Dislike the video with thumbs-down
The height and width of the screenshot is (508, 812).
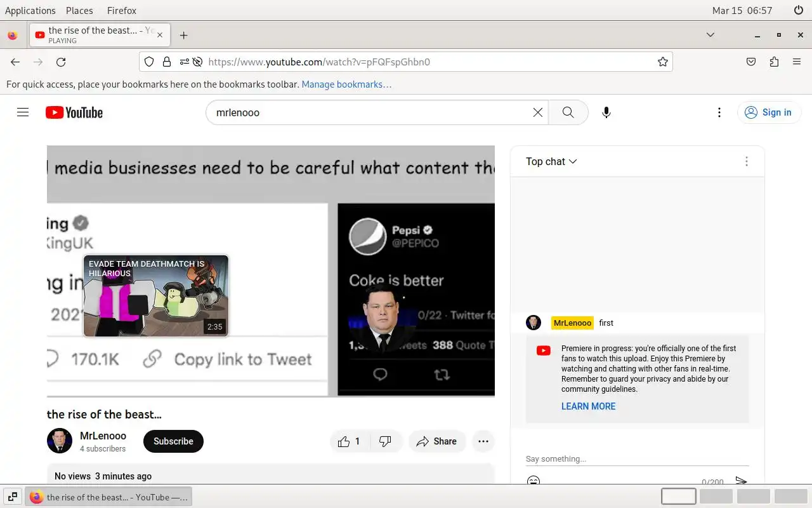pyautogui.click(x=385, y=441)
